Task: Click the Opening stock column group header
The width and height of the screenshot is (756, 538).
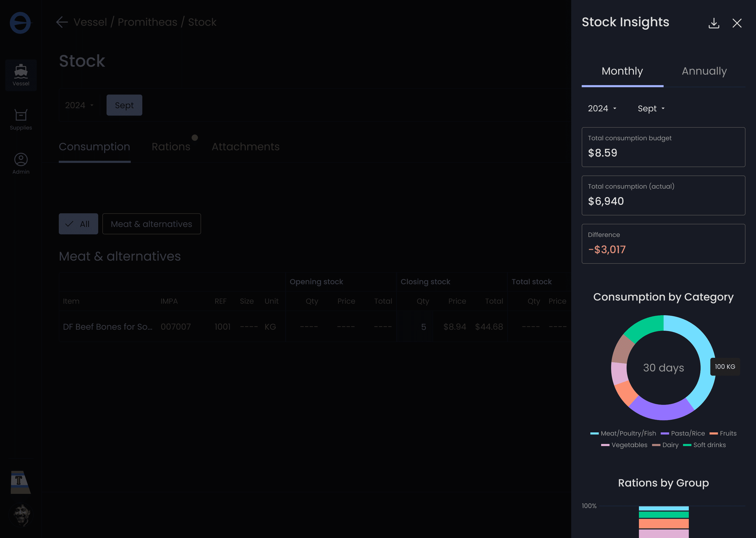Action: [316, 282]
